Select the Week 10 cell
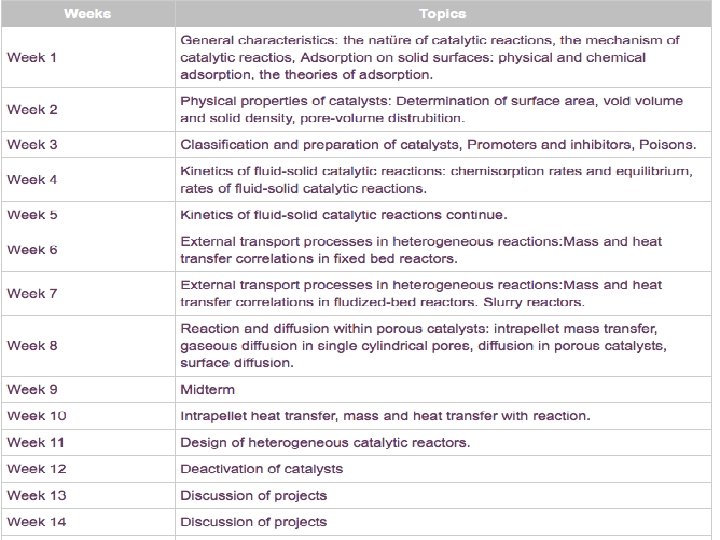 tap(37, 415)
